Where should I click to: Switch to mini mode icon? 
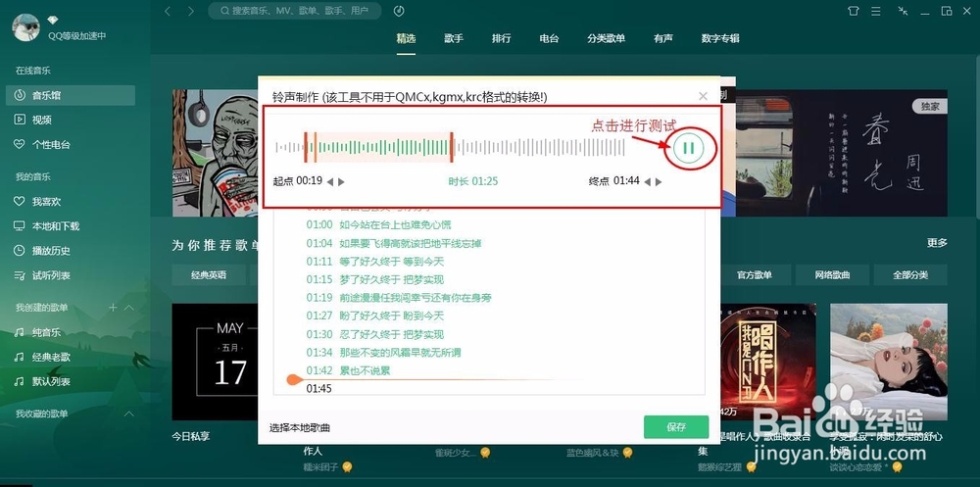coord(903,11)
